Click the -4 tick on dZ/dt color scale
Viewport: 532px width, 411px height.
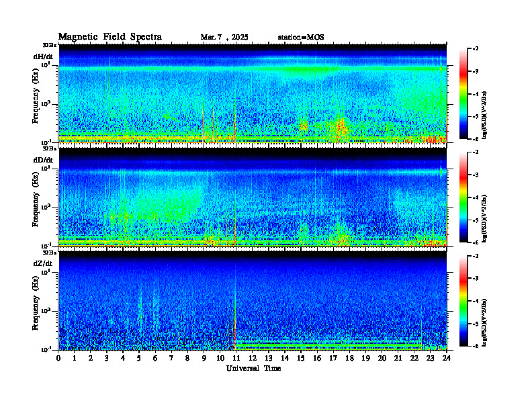tap(474, 301)
